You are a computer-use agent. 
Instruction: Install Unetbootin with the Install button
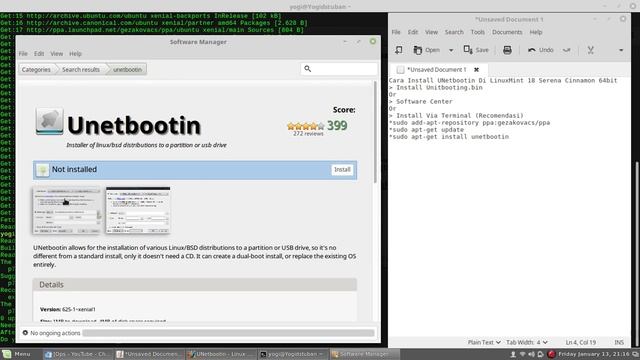click(342, 169)
